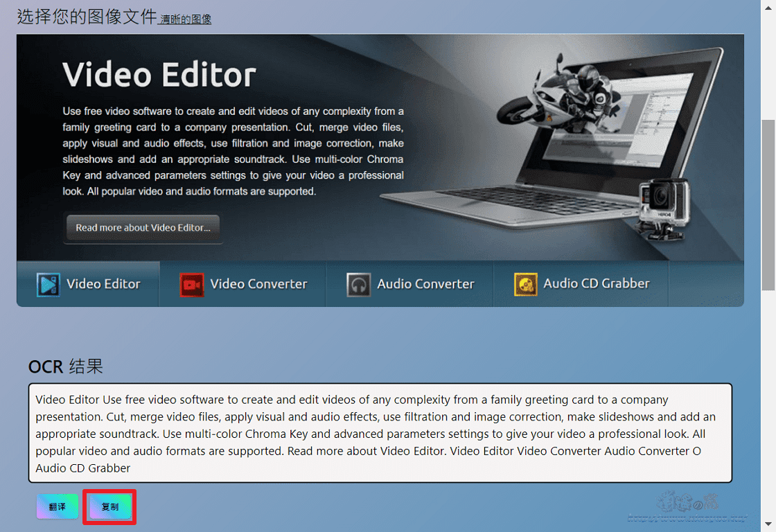Screen dimensions: 776x532
Task: Open the Audio CD Grabber tab label
Action: tap(597, 283)
